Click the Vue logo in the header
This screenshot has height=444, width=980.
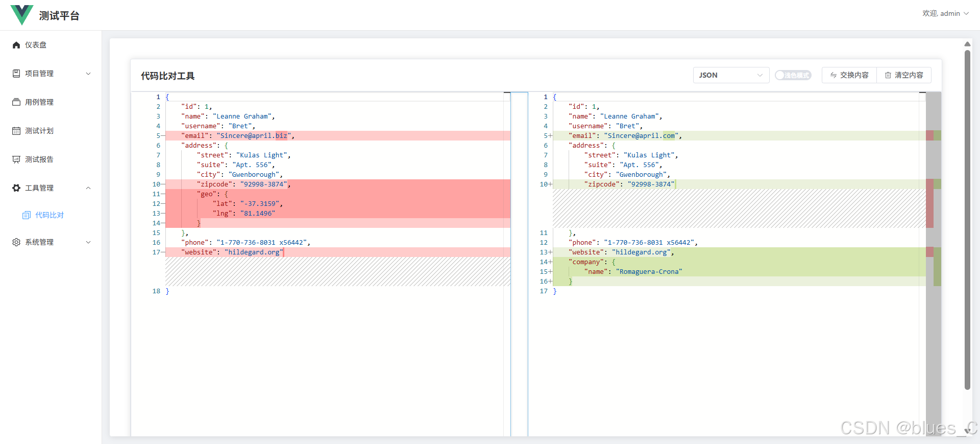pyautogui.click(x=21, y=15)
